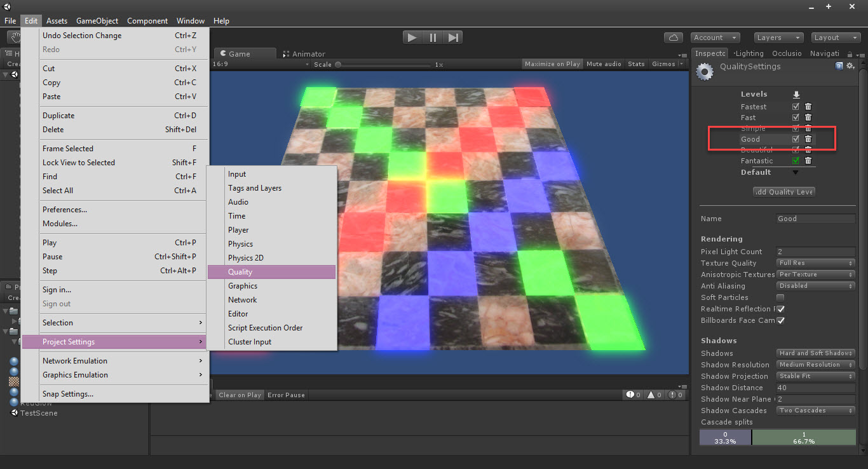Open the Anti Aliasing dropdown
The height and width of the screenshot is (469, 868).
(x=816, y=286)
